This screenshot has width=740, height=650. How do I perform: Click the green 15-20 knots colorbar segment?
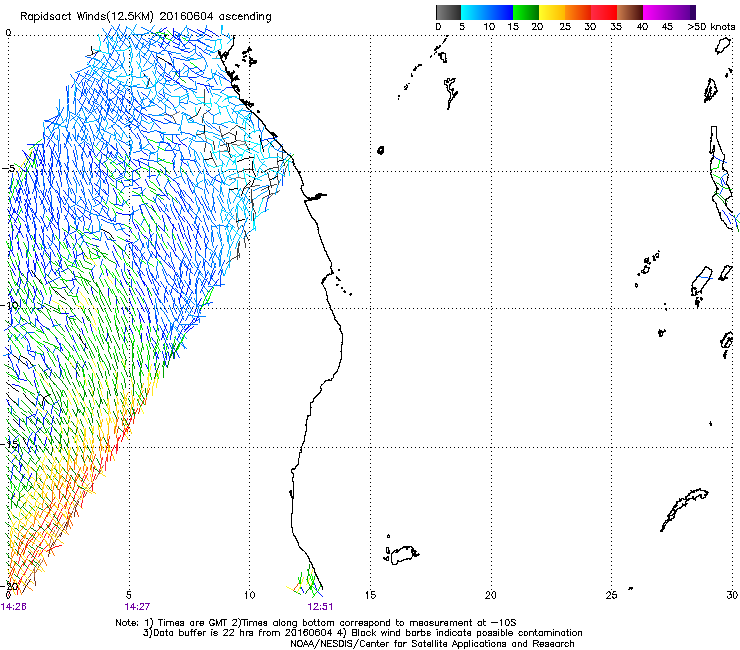tap(526, 12)
